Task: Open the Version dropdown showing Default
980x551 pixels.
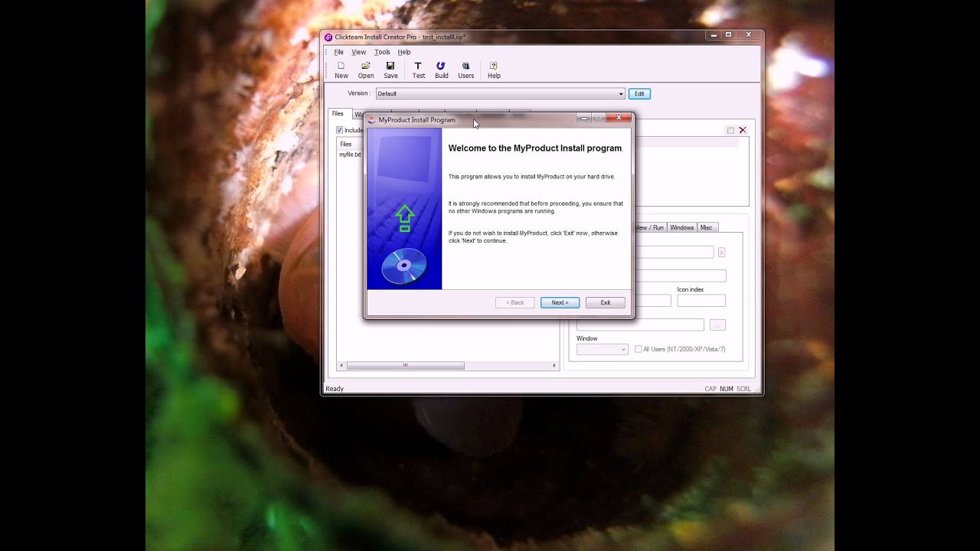Action: (500, 93)
